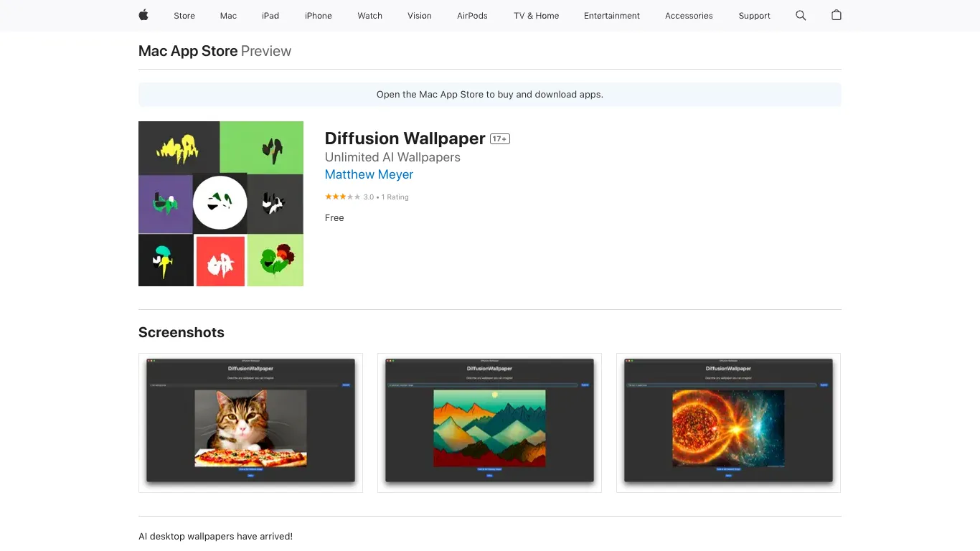Open the Vision navigation item
Image resolution: width=980 pixels, height=551 pixels.
420,16
